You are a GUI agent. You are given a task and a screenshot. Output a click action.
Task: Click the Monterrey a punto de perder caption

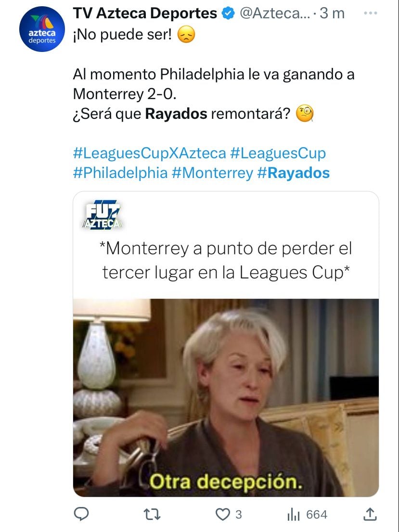tap(226, 260)
